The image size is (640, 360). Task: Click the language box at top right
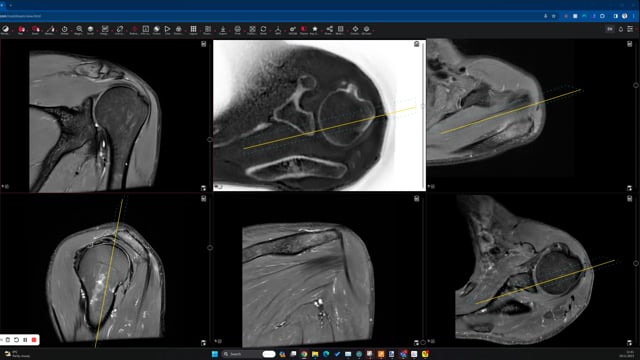(x=610, y=29)
